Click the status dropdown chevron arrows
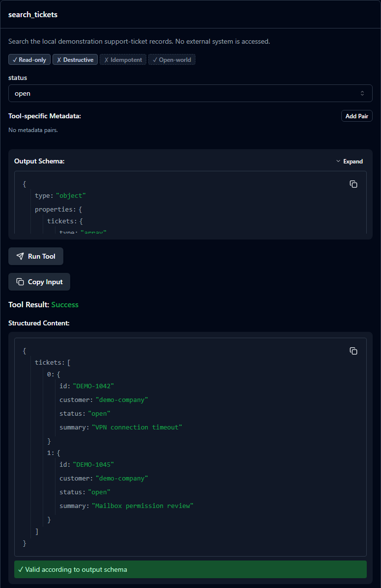The width and height of the screenshot is (381, 588). pos(362,93)
